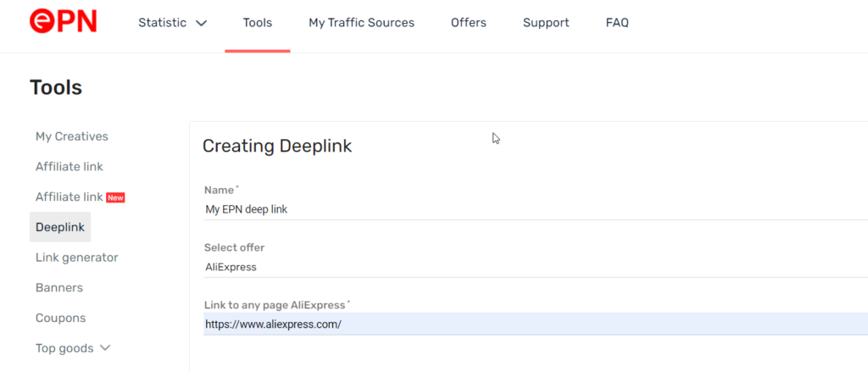
Task: Click the Top goods chevron icon
Action: pyautogui.click(x=104, y=348)
